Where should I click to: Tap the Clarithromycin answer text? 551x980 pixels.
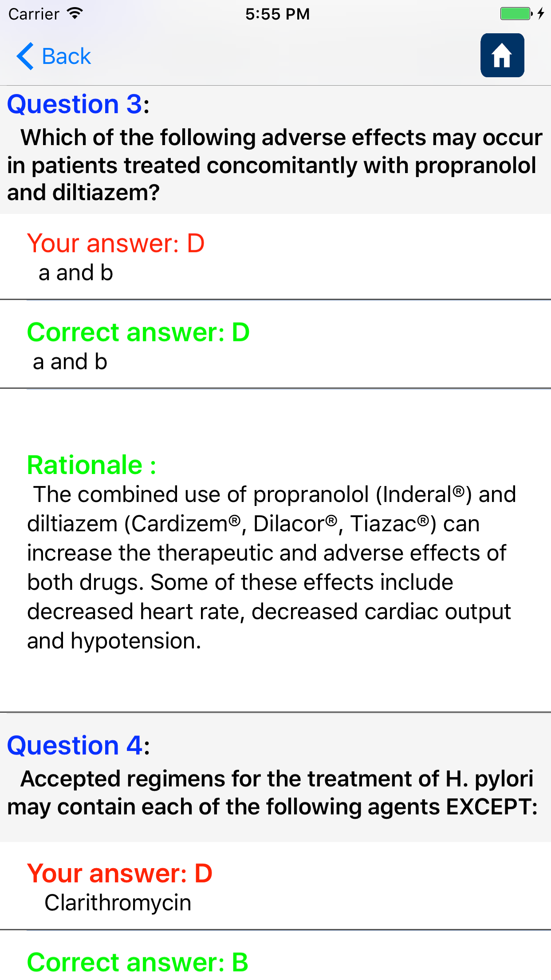pyautogui.click(x=118, y=903)
